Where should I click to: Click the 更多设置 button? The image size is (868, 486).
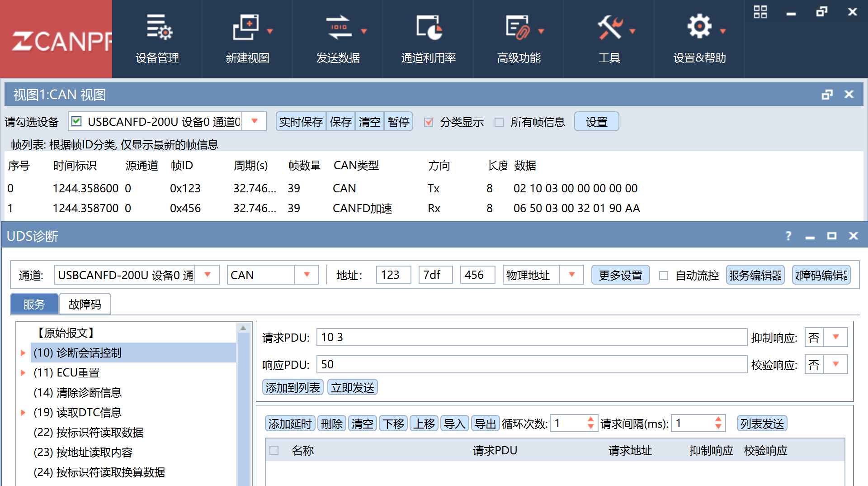(x=620, y=275)
